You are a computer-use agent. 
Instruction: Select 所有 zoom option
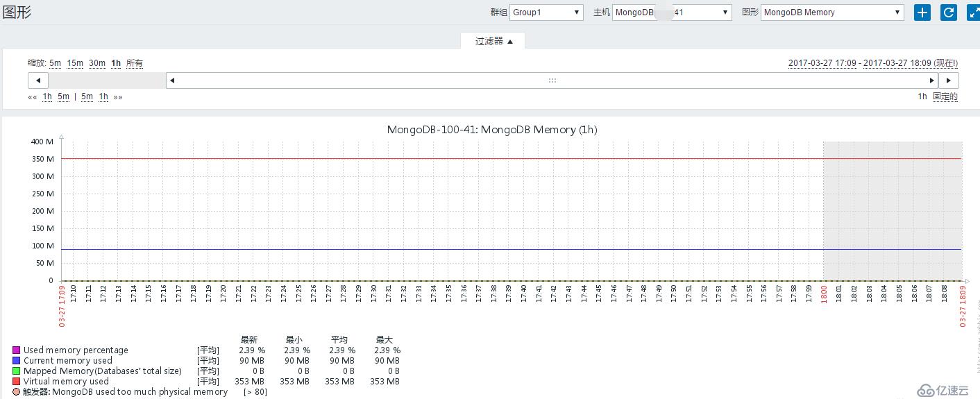tap(135, 63)
